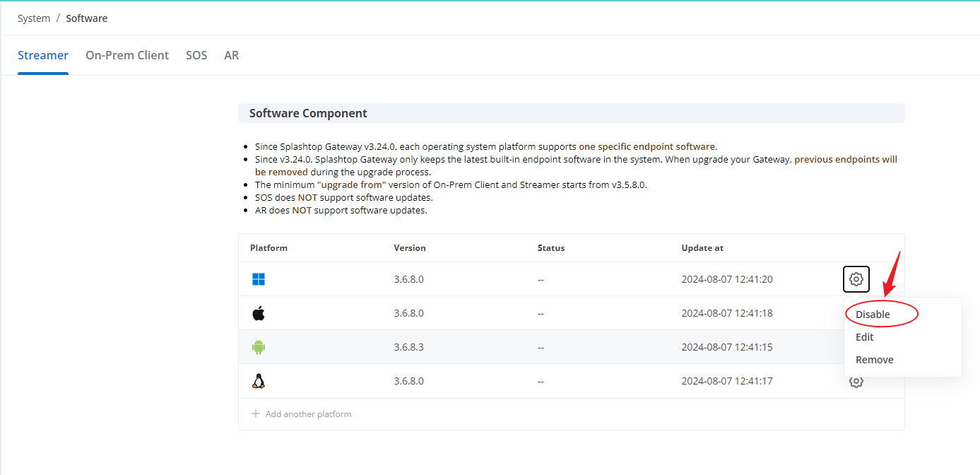Image resolution: width=980 pixels, height=475 pixels.
Task: Click the timestamp 2024-08-07 12:41:17
Action: 727,381
